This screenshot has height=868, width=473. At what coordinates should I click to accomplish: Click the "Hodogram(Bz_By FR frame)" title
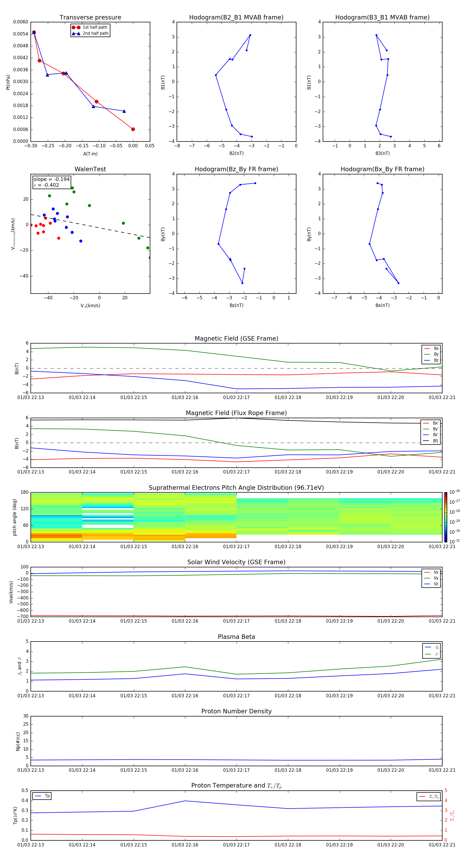click(236, 169)
